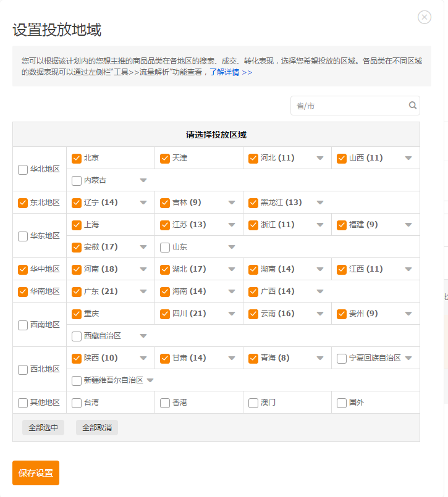This screenshot has height=497, width=448.
Task: Click the search magnifier icon
Action: [412, 105]
